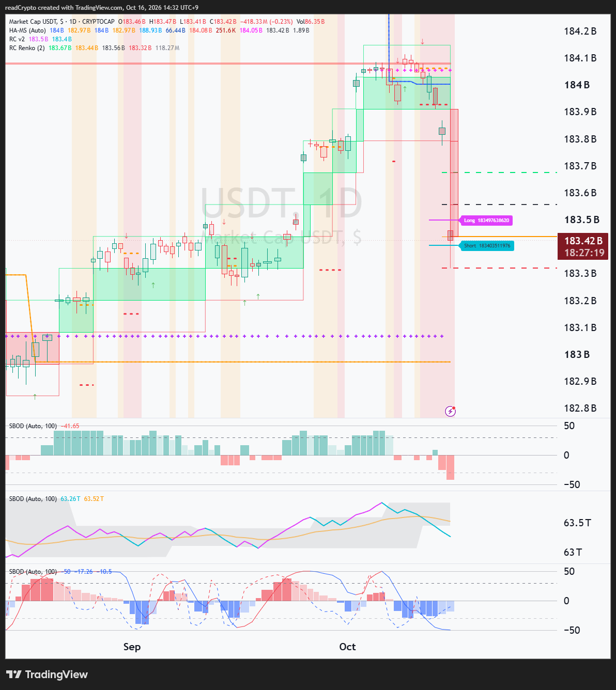Click the 184.1 B price axis label
Screen dimensions: 616x690
point(580,58)
